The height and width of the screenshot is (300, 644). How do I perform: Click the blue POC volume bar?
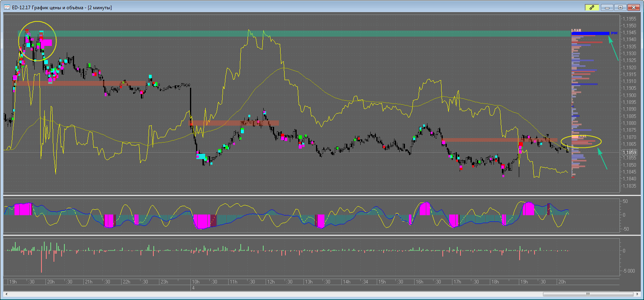[x=590, y=33]
